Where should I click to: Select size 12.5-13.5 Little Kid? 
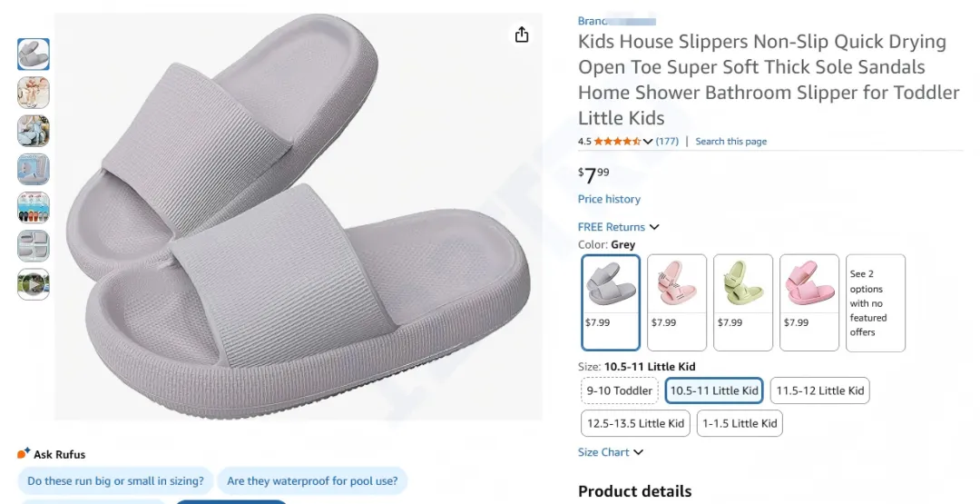pyautogui.click(x=635, y=423)
